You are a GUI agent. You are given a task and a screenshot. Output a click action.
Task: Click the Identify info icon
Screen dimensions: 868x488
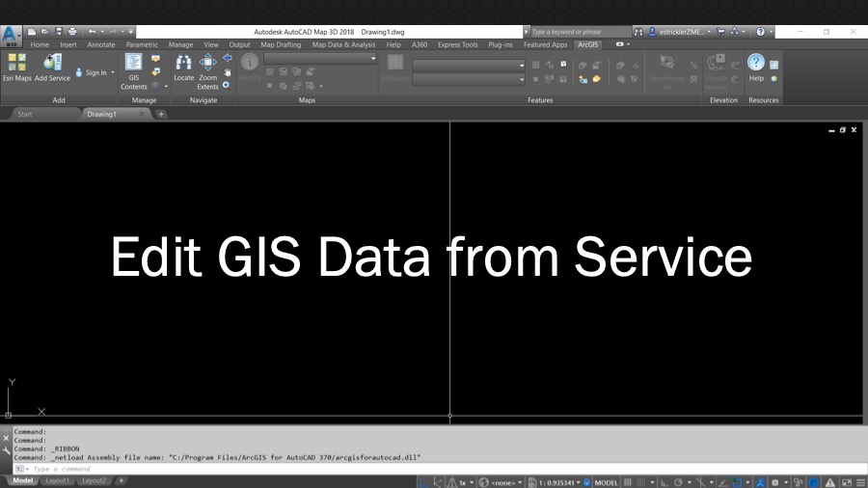pyautogui.click(x=249, y=62)
